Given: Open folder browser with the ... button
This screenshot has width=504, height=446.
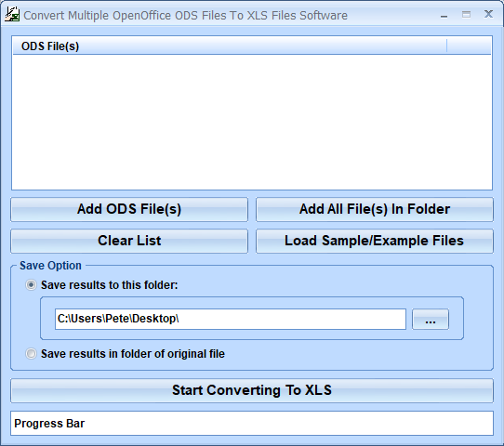Looking at the screenshot, I should (431, 319).
